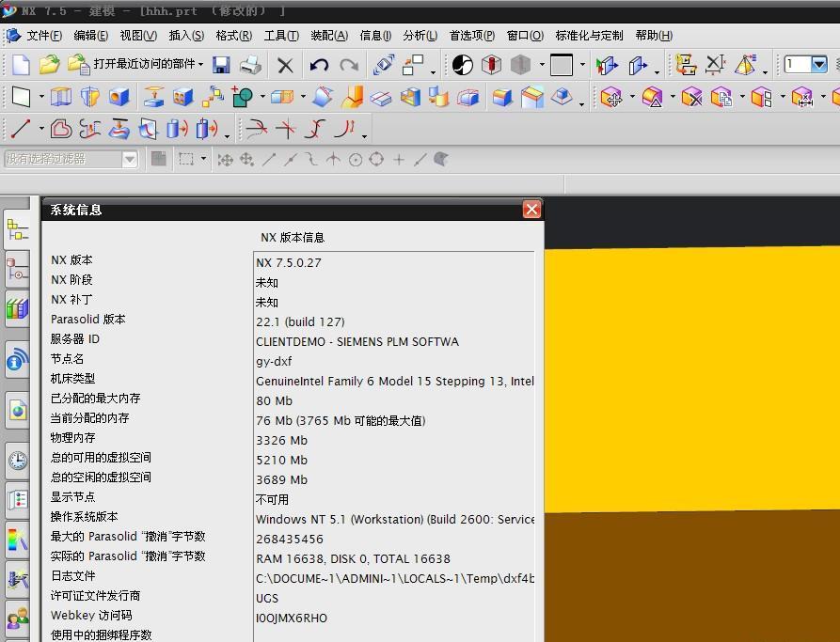Click the Open folder icon
840x642 pixels.
[x=49, y=65]
